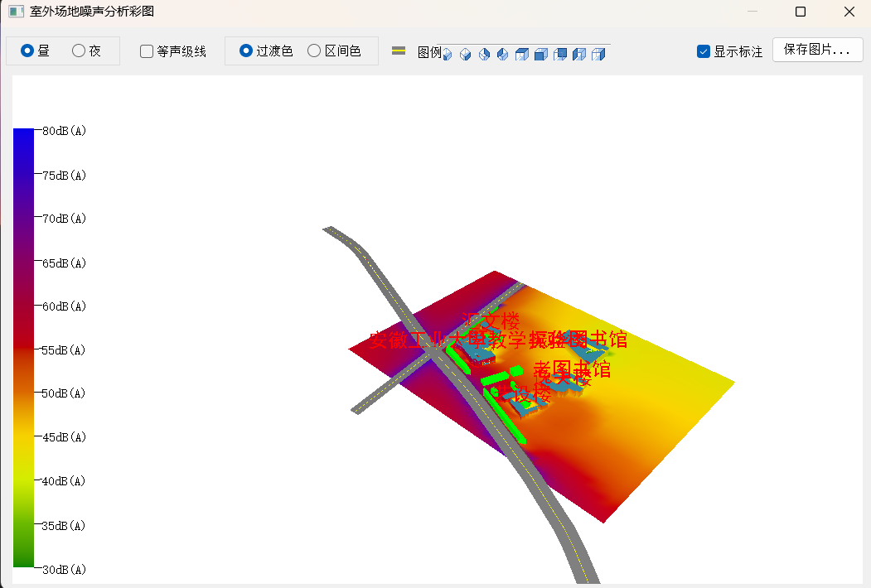The height and width of the screenshot is (588, 871).
Task: Select the right view cube icon
Action: point(598,54)
